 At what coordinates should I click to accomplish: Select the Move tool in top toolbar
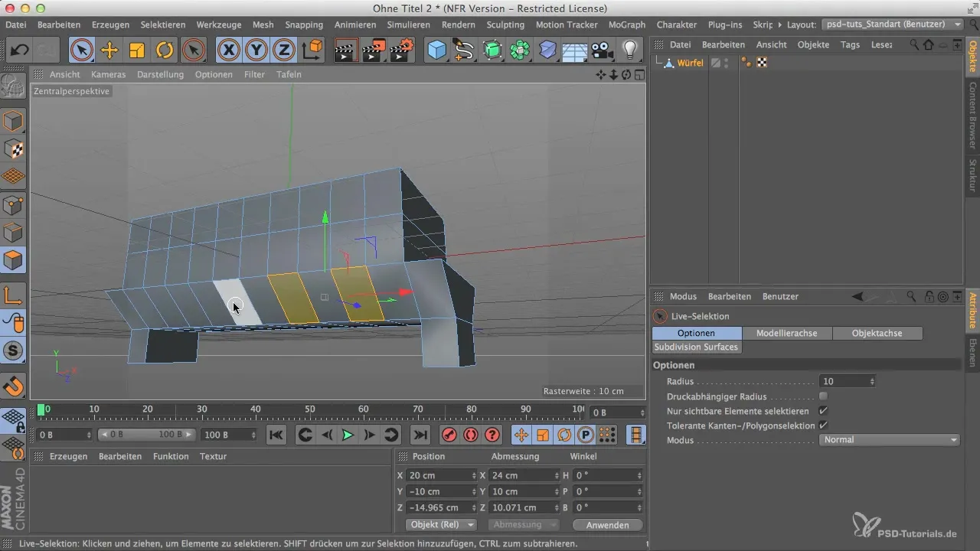point(109,51)
